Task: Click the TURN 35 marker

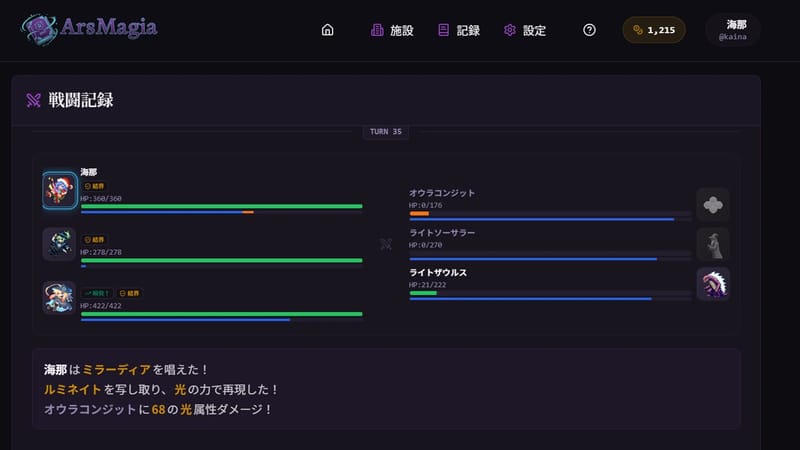Action: click(x=386, y=132)
